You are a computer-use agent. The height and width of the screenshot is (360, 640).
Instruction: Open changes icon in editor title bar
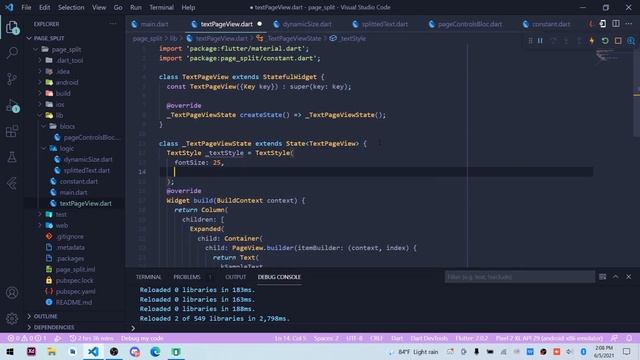[602, 24]
